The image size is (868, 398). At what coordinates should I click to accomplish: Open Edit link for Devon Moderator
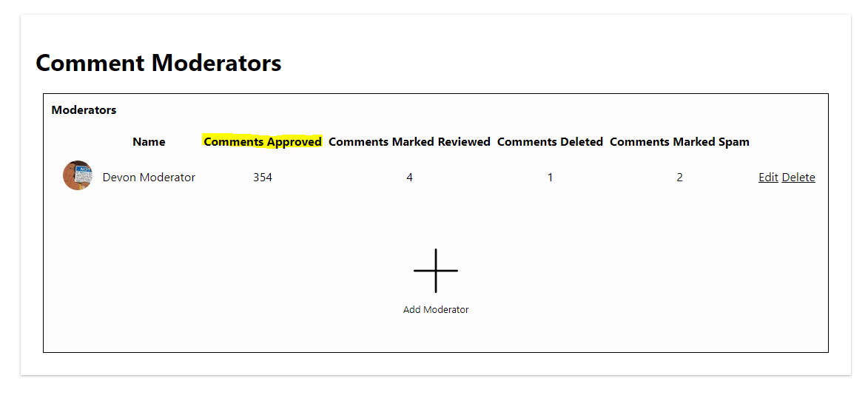tap(768, 178)
